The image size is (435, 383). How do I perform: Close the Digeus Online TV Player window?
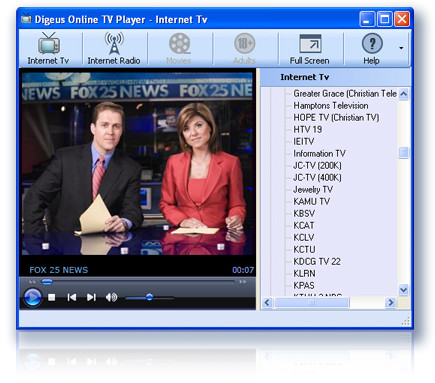[x=402, y=19]
